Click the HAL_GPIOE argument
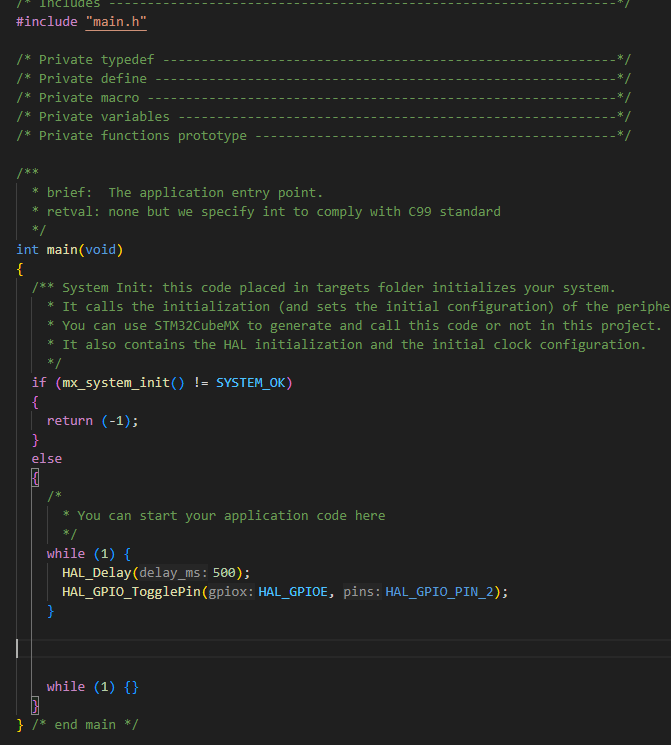 click(x=293, y=592)
